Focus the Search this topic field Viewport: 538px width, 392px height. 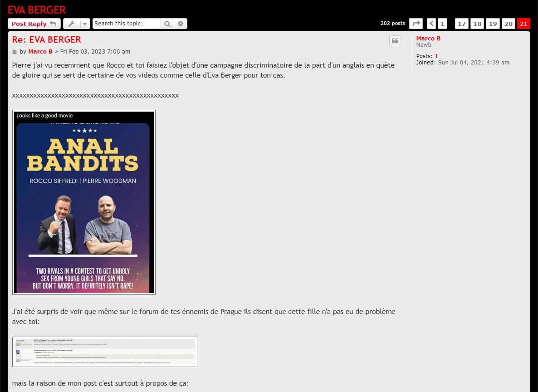click(127, 24)
